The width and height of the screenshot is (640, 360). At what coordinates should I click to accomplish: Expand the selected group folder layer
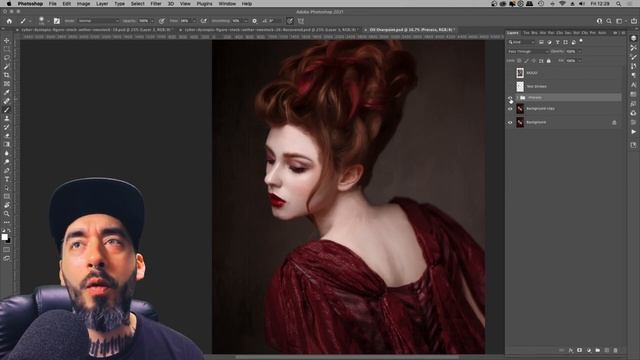517,98
